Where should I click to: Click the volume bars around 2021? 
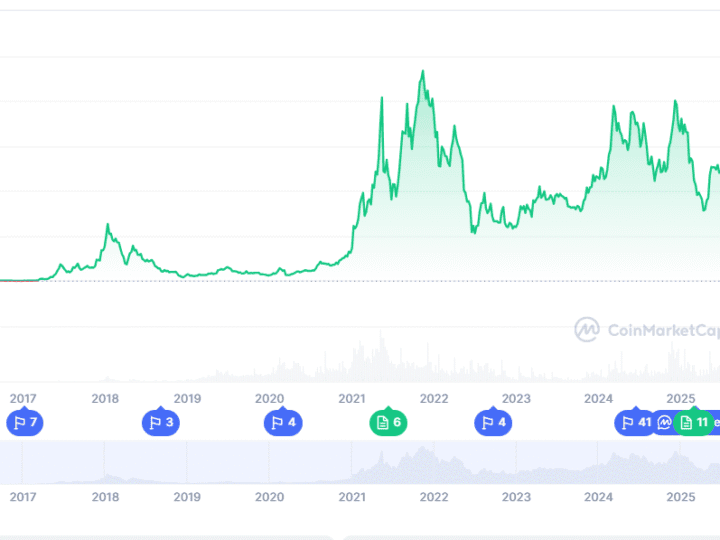[380, 360]
